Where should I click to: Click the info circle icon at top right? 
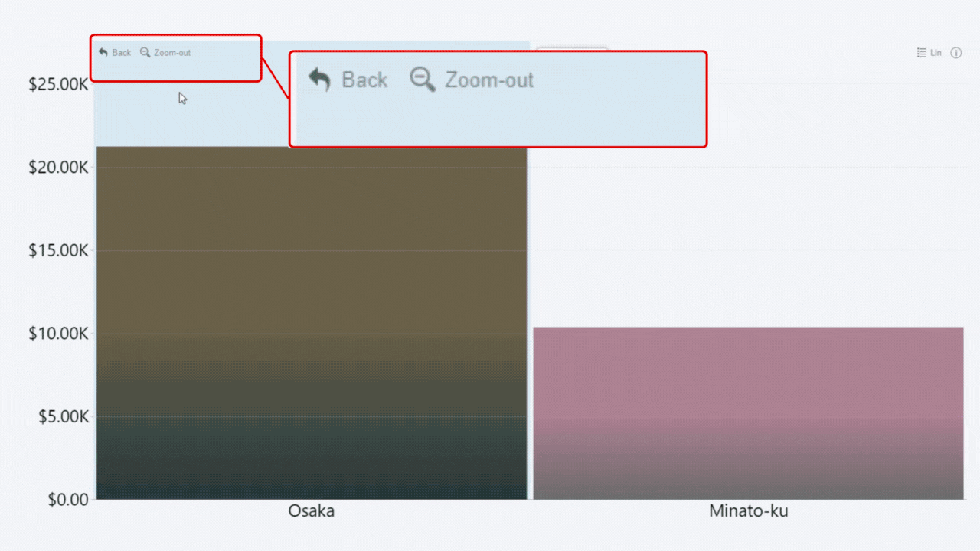click(x=955, y=53)
